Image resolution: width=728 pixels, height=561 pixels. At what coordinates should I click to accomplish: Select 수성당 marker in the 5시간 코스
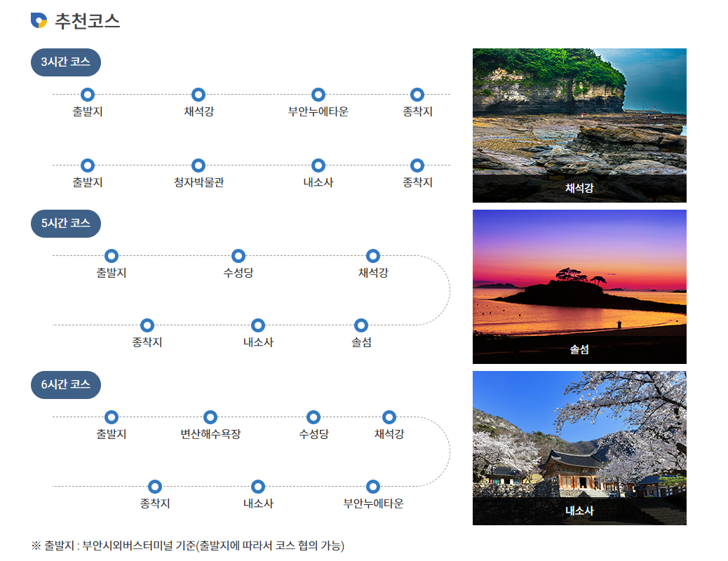(x=238, y=256)
